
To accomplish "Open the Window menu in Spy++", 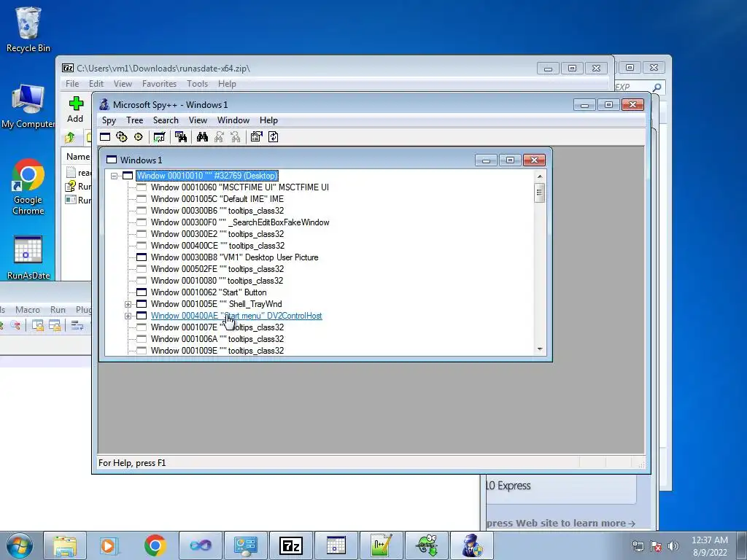I will 233,120.
